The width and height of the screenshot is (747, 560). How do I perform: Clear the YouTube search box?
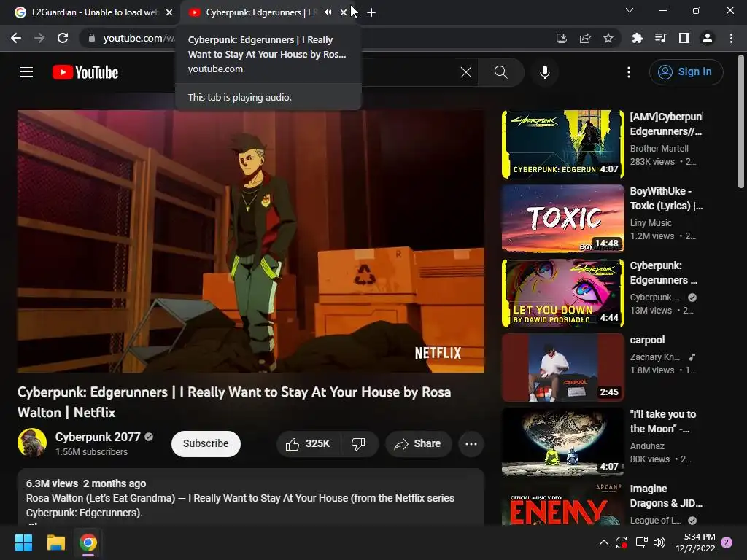click(x=466, y=72)
